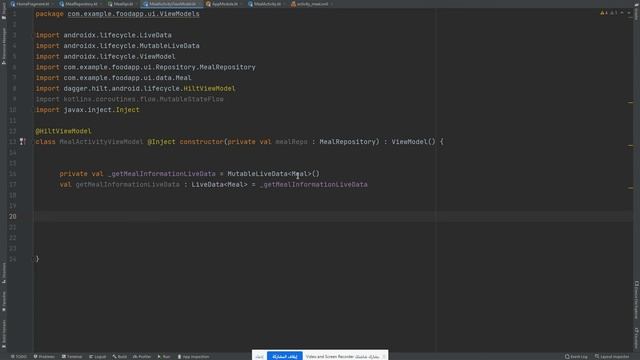
Task: Open the Device File Explorer side panel
Action: point(636,300)
